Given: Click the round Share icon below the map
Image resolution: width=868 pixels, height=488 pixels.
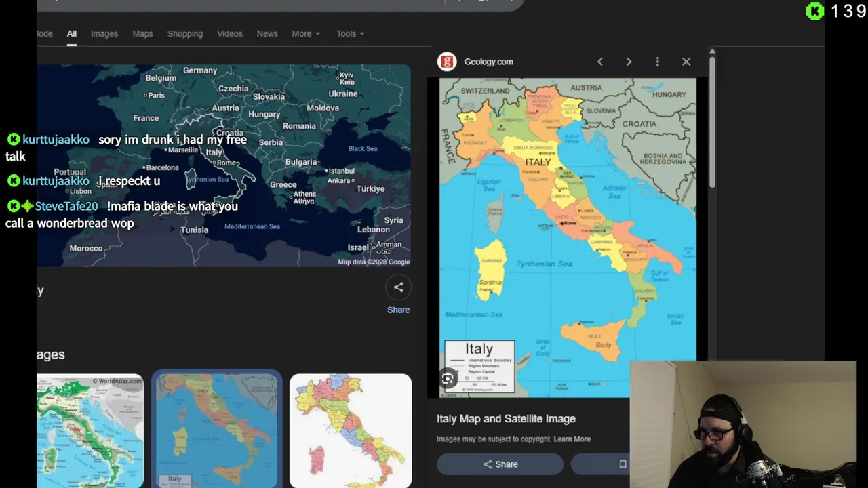Looking at the screenshot, I should (398, 287).
